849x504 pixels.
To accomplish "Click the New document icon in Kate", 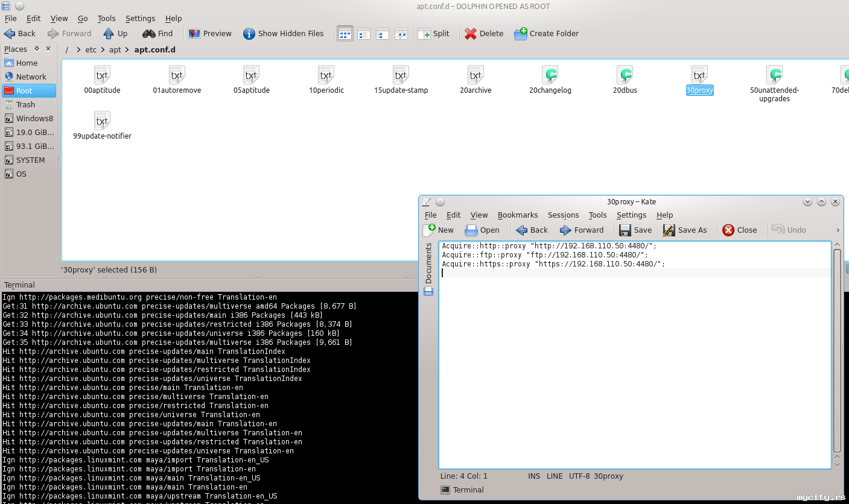I will pyautogui.click(x=429, y=230).
